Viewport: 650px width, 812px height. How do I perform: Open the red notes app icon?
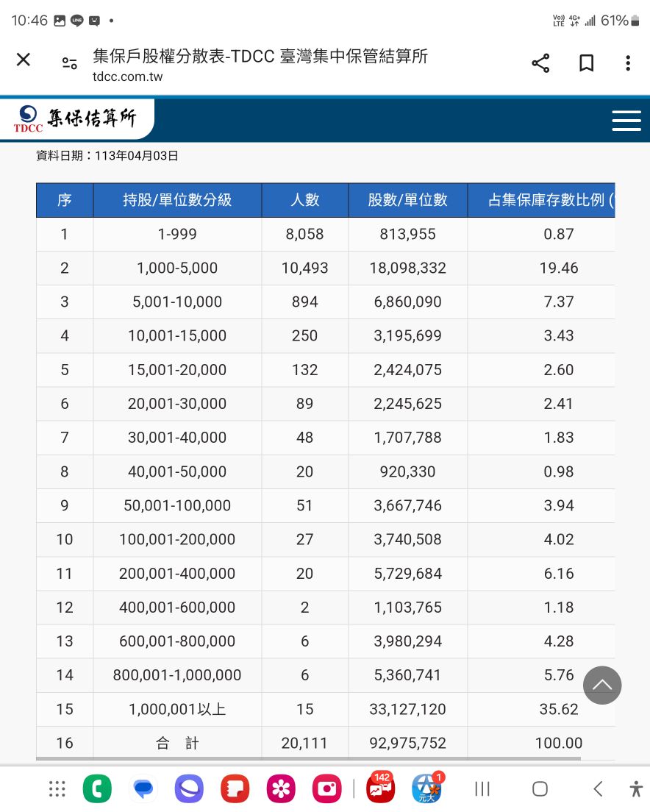click(x=235, y=788)
